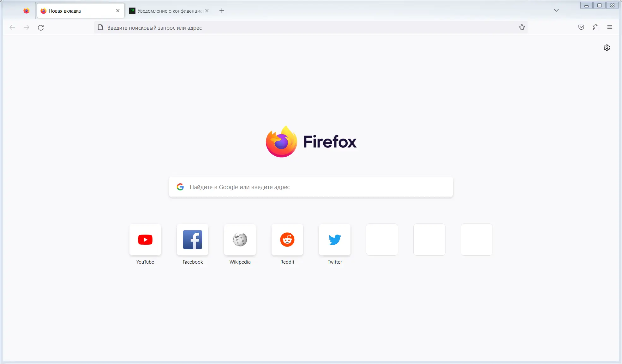Open the YouTube shortcut
This screenshot has height=364, width=622.
(x=145, y=240)
